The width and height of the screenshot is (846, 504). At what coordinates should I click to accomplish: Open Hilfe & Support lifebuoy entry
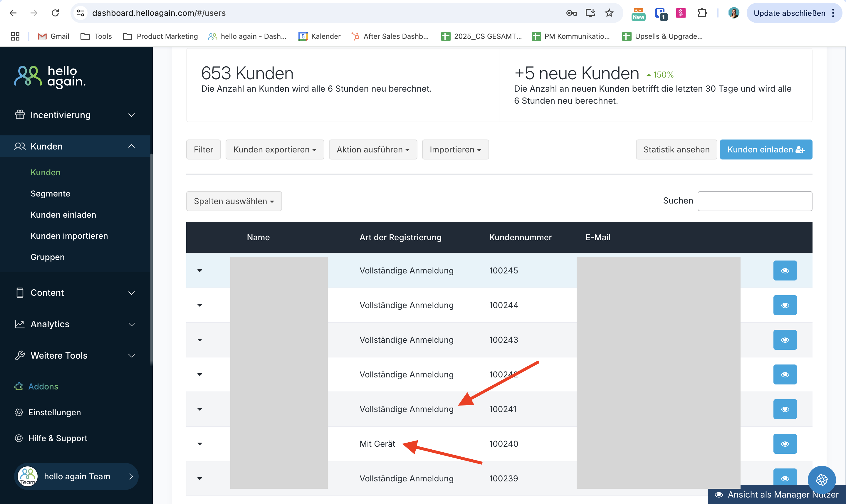(x=51, y=438)
